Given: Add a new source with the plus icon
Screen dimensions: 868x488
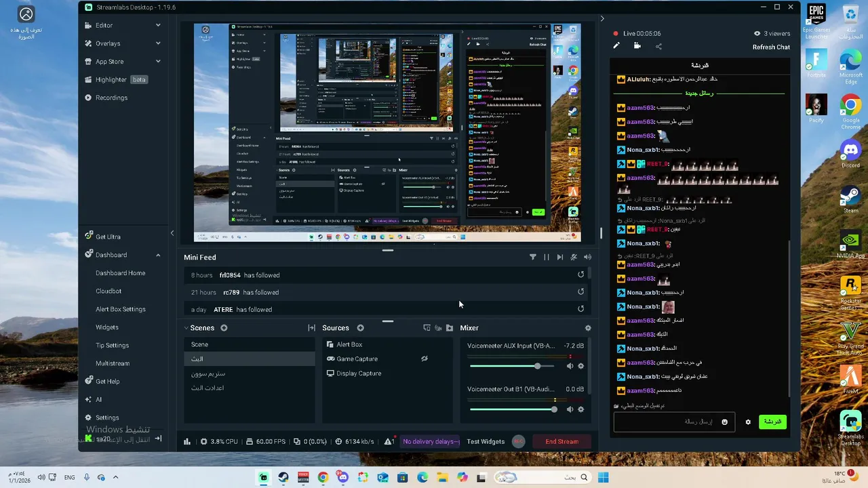Looking at the screenshot, I should pos(360,328).
